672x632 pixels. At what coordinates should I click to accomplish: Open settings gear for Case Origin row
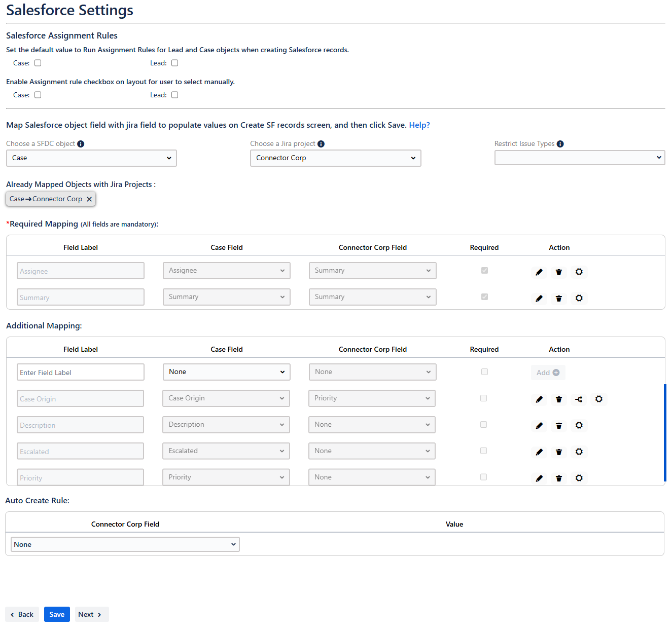(x=599, y=399)
